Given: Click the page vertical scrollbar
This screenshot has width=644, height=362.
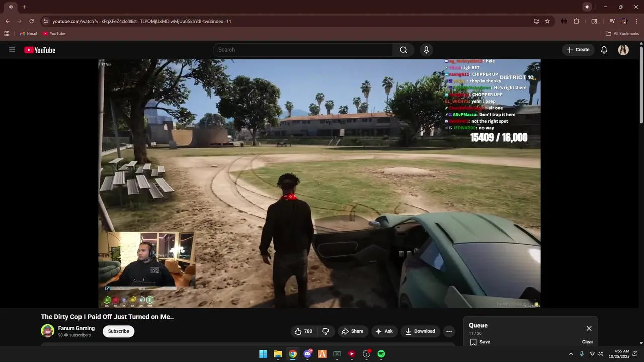Looking at the screenshot, I should [x=641, y=84].
